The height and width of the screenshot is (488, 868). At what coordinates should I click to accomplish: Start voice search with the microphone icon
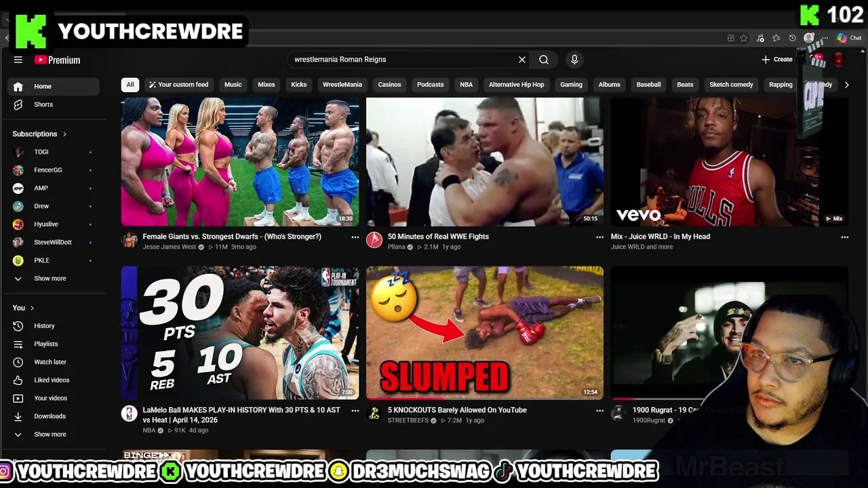click(x=574, y=60)
